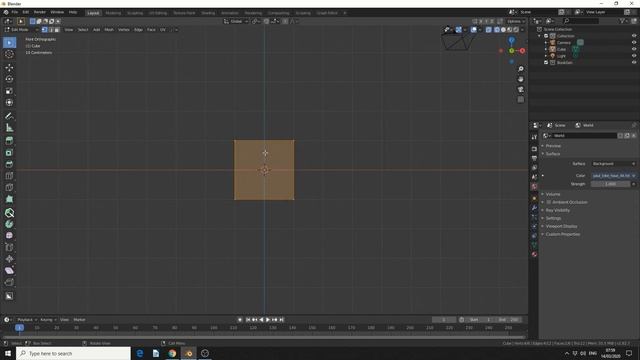
Task: Open the Modifiers wrench properties tab
Action: 534,208
